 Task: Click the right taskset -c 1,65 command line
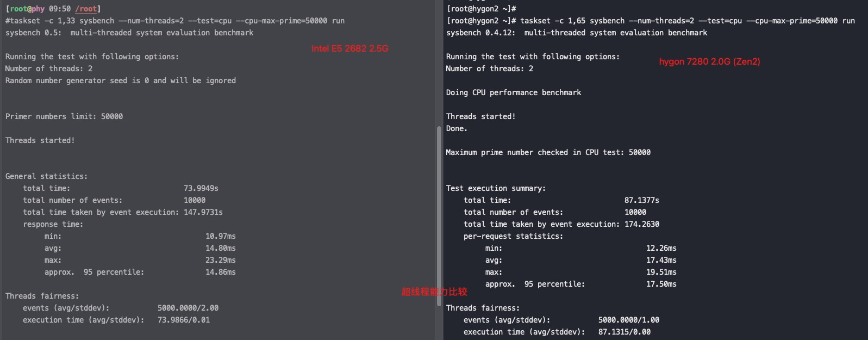[688, 21]
